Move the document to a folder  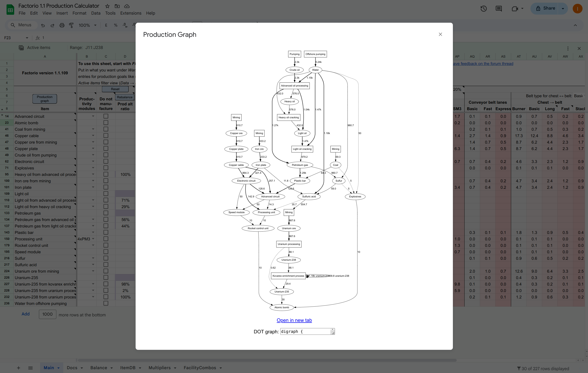(117, 6)
